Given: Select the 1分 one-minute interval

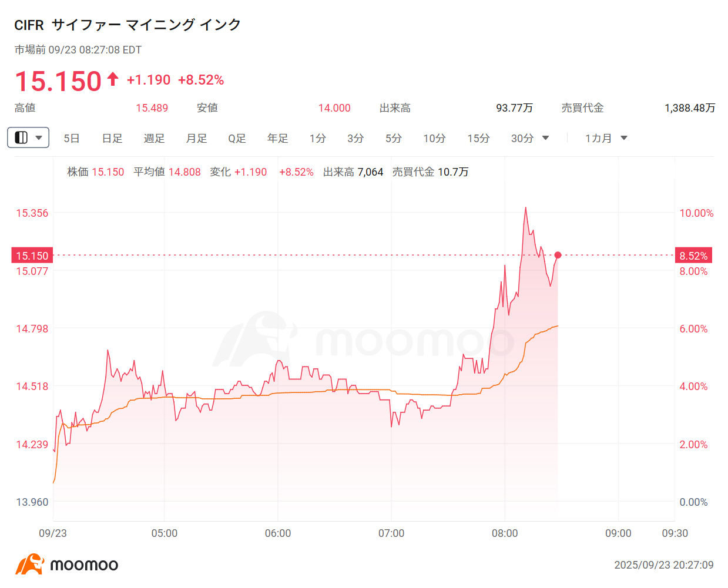Looking at the screenshot, I should tap(317, 138).
